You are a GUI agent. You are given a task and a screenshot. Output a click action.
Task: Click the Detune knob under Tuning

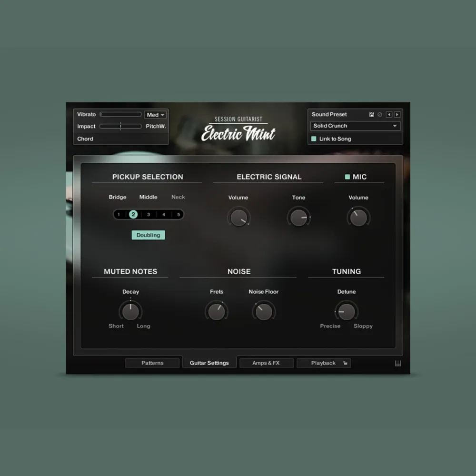coord(347,312)
